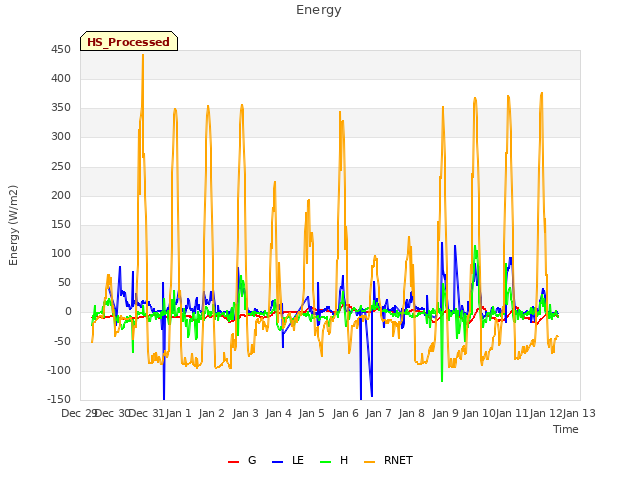This screenshot has width=640, height=480.
Task: Click the red G legend color line
Action: [233, 462]
